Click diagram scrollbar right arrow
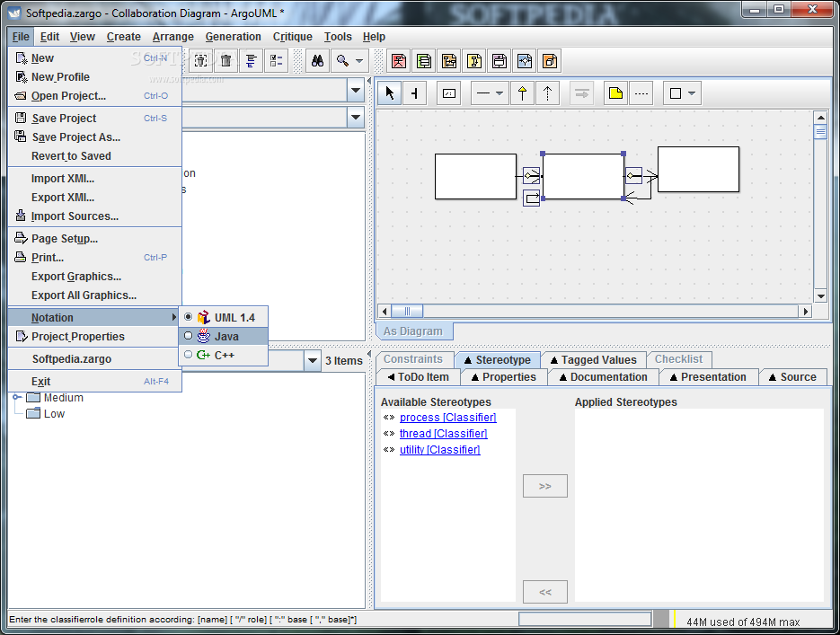 coord(805,311)
